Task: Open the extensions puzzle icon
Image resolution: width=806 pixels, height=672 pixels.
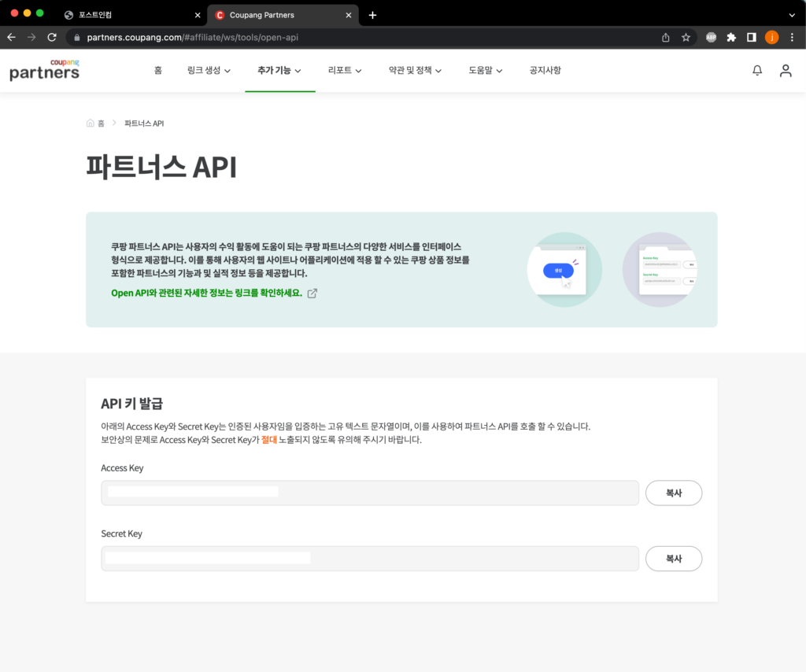Action: pos(731,38)
